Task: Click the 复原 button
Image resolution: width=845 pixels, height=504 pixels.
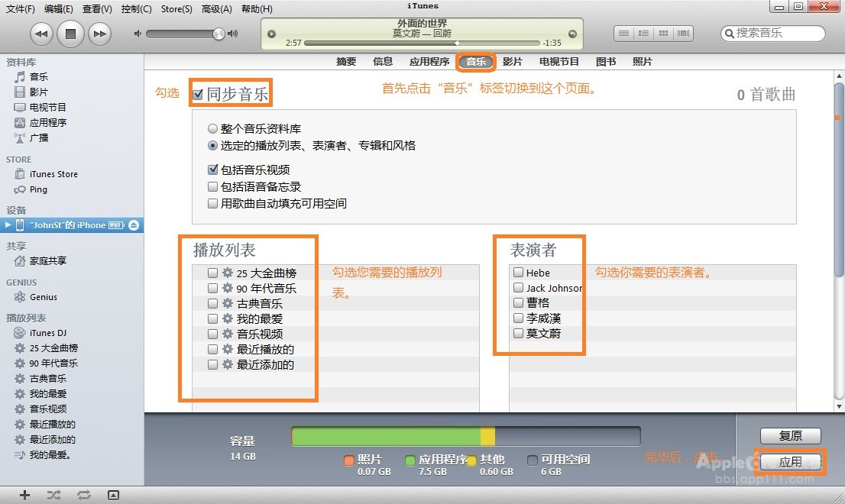Action: coord(791,436)
